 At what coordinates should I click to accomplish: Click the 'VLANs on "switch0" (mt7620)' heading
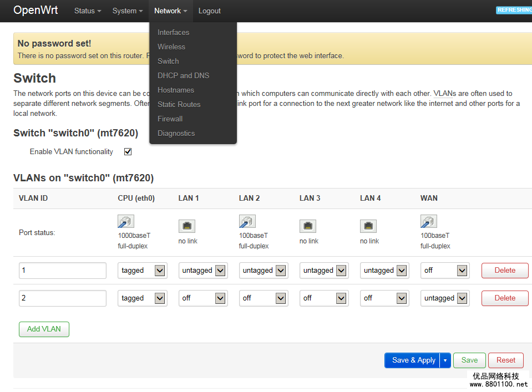coord(83,178)
